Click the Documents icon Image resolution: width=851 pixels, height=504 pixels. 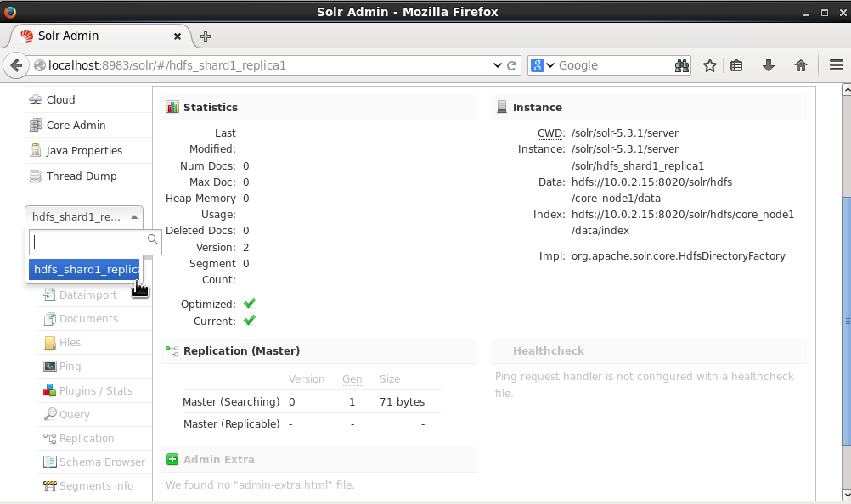[x=49, y=319]
